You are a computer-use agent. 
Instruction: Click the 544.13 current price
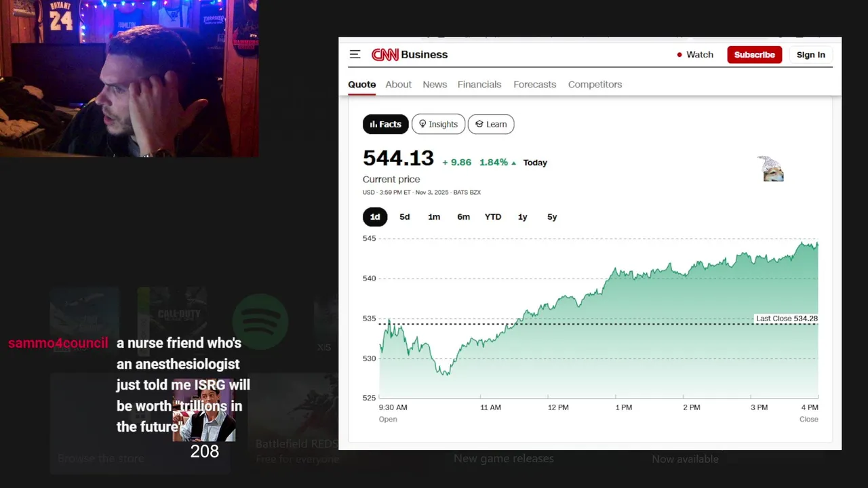point(398,158)
